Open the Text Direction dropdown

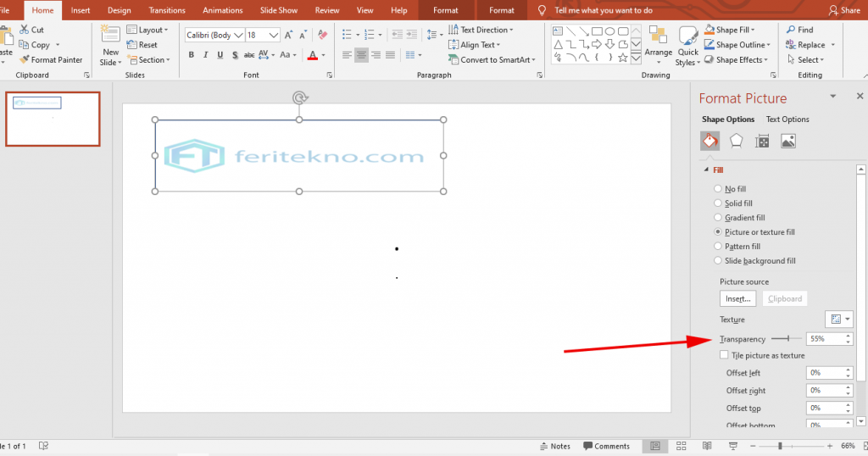[x=481, y=30]
